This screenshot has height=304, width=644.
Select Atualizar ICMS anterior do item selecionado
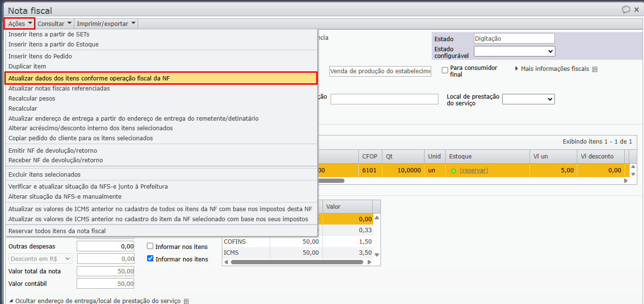[161, 219]
